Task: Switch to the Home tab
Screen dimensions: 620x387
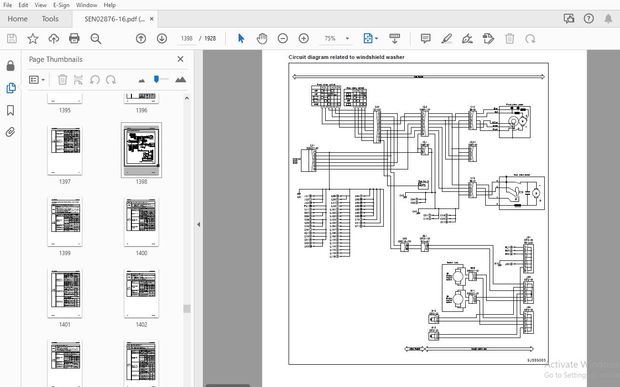Action: [17, 19]
